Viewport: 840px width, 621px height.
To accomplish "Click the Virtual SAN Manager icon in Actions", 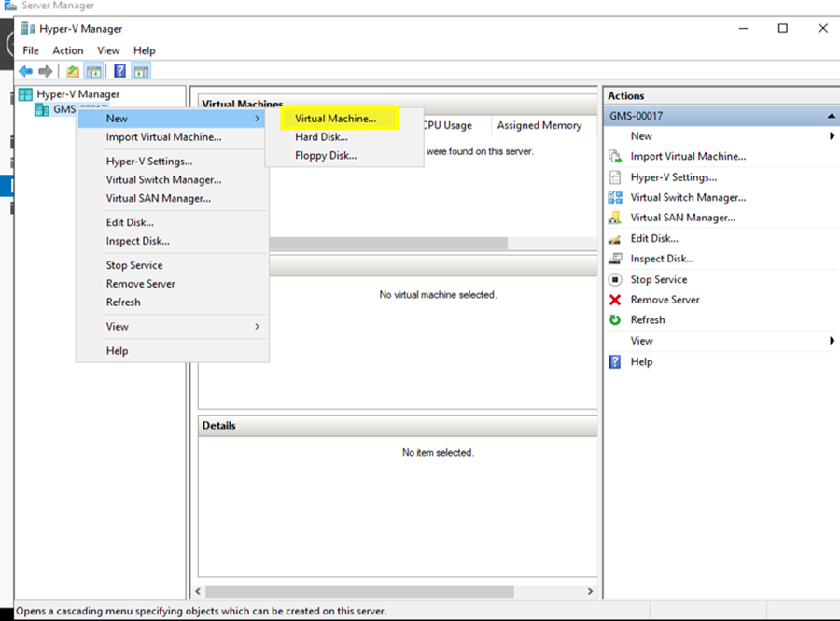I will point(615,218).
